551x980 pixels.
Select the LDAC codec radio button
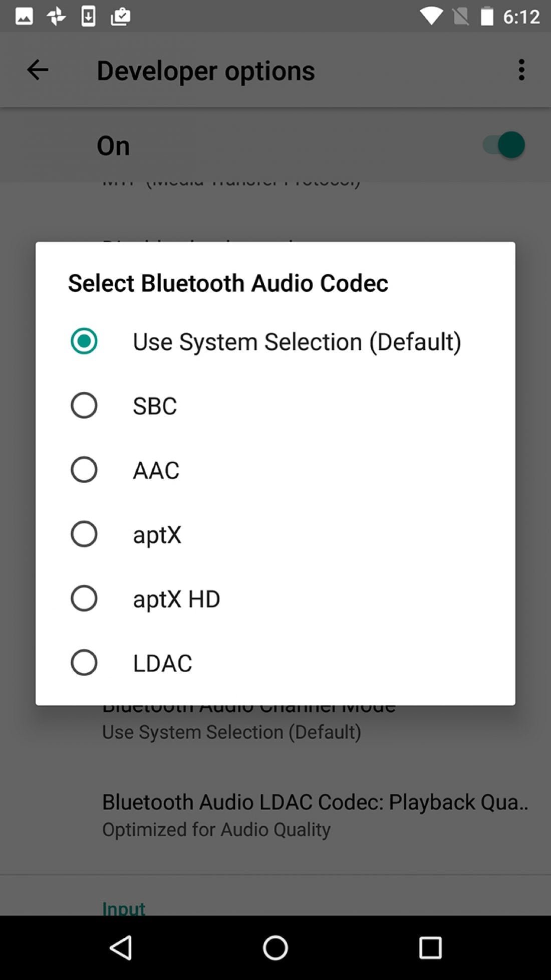click(x=84, y=662)
